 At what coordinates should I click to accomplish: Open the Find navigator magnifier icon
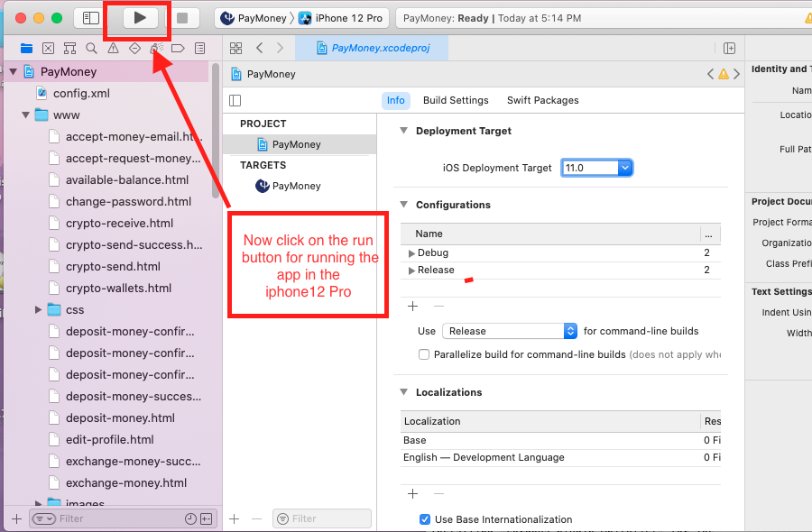(x=91, y=48)
